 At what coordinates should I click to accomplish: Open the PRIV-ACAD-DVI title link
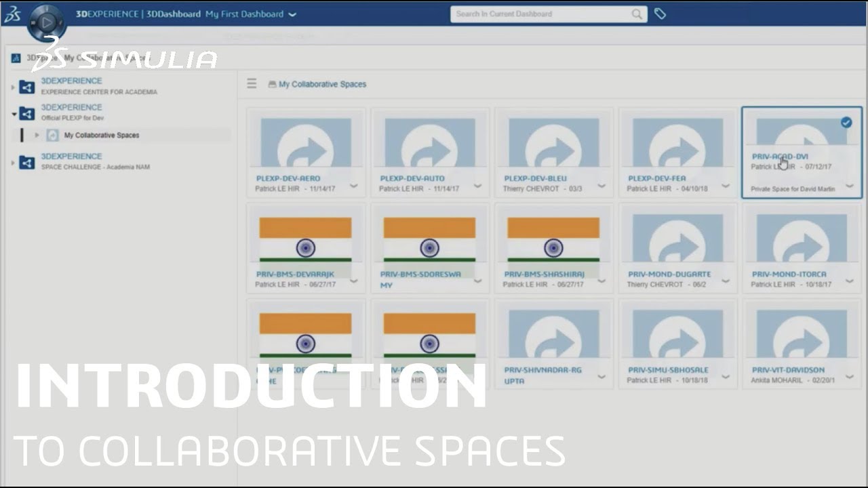780,157
